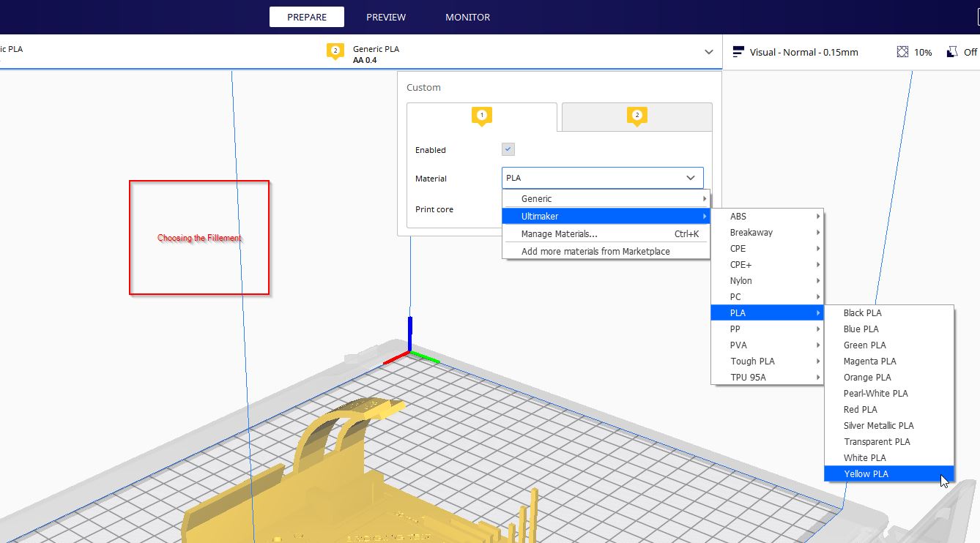Image resolution: width=980 pixels, height=543 pixels.
Task: Expand the PVA material submenu
Action: point(768,345)
